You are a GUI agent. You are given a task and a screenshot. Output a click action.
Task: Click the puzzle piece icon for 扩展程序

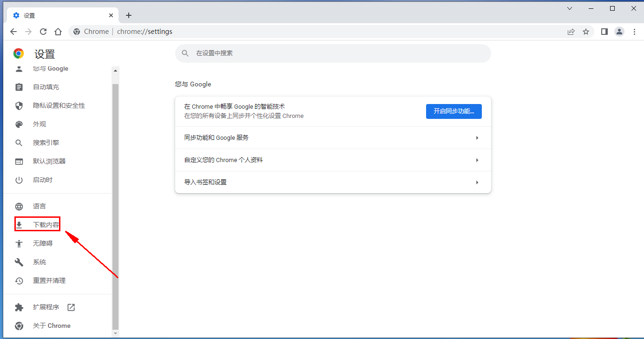click(x=19, y=307)
